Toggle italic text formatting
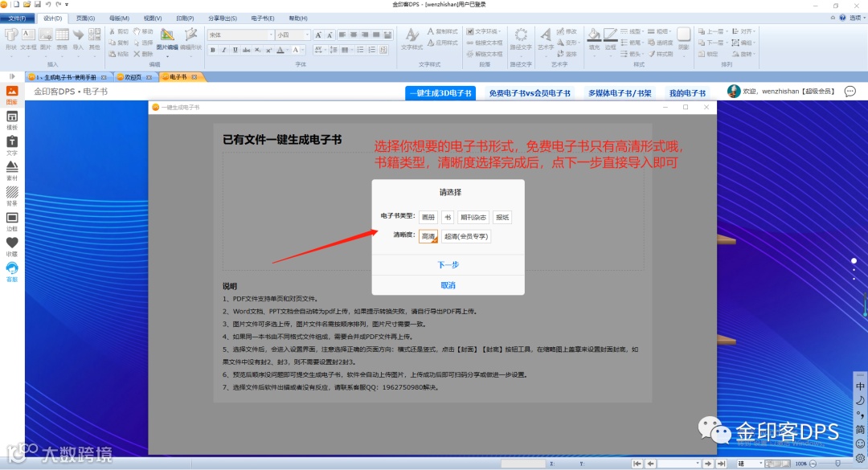 (223, 50)
